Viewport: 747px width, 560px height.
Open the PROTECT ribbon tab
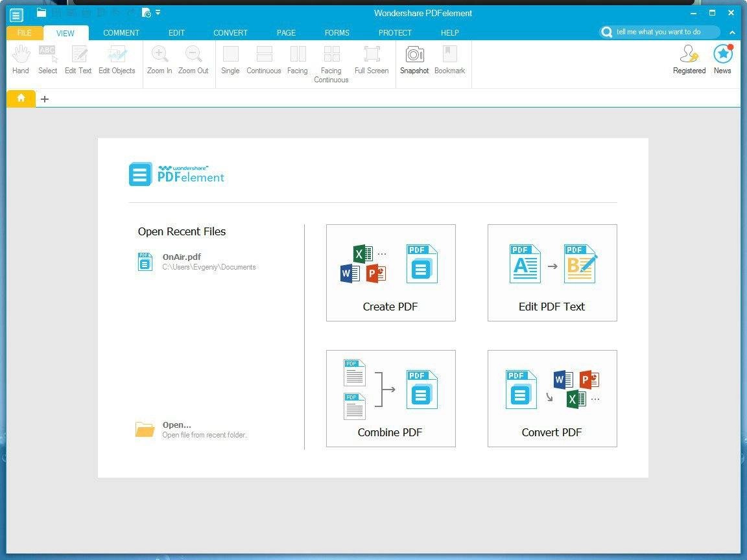pyautogui.click(x=394, y=33)
